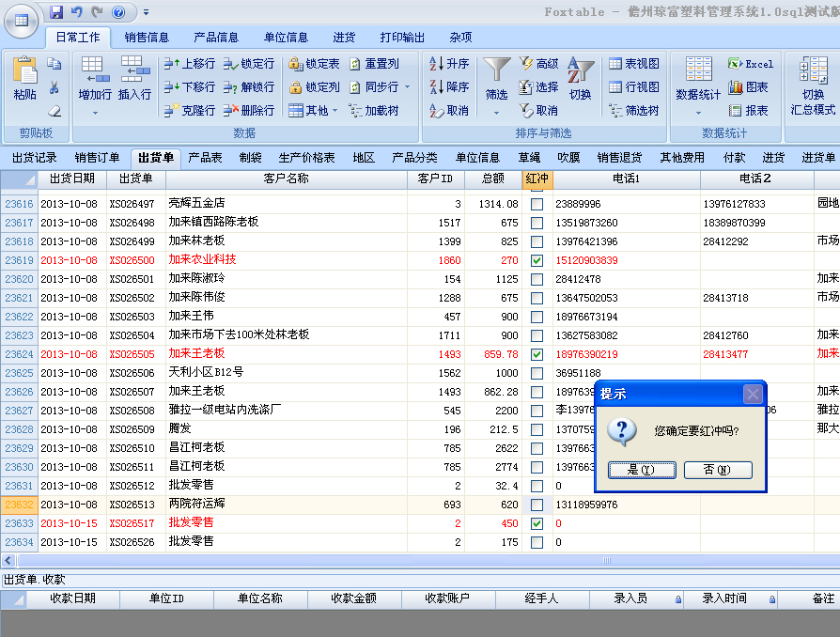
Task: Click horizontal scrollbar thumb below table
Action: pyautogui.click(x=606, y=560)
